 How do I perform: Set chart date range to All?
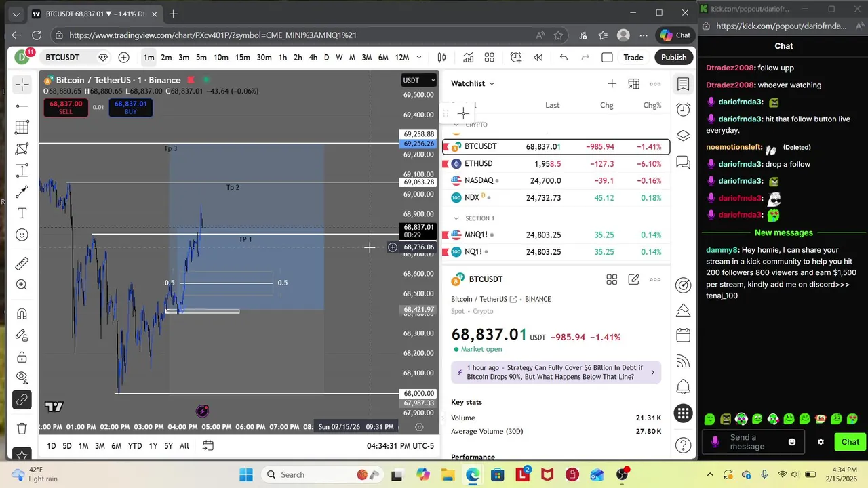coord(184,445)
